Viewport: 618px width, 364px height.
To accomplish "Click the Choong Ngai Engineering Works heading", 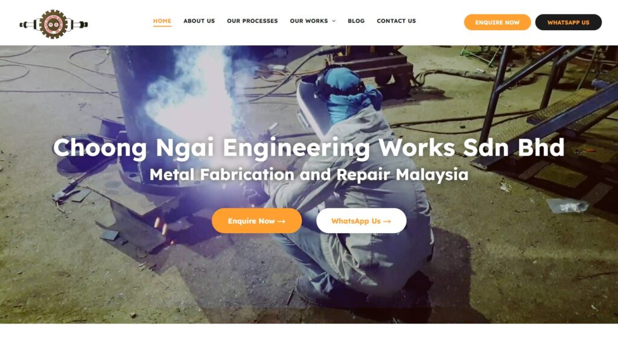I will tap(308, 148).
